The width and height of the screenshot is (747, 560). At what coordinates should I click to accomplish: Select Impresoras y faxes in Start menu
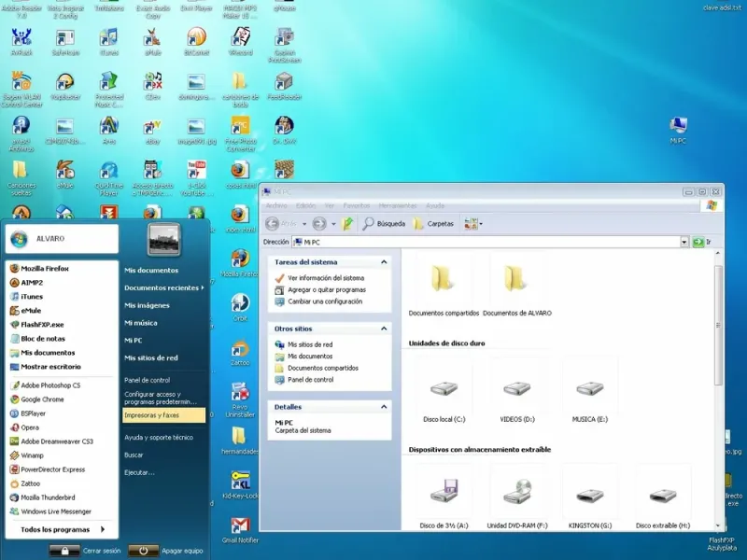pyautogui.click(x=151, y=414)
